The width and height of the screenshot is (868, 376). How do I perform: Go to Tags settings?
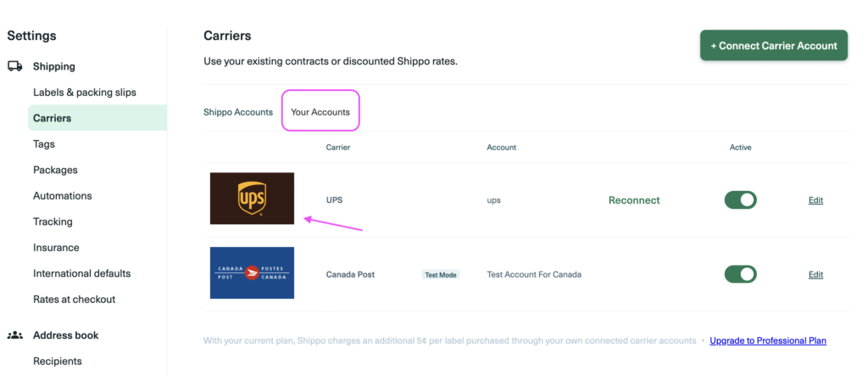coord(45,144)
